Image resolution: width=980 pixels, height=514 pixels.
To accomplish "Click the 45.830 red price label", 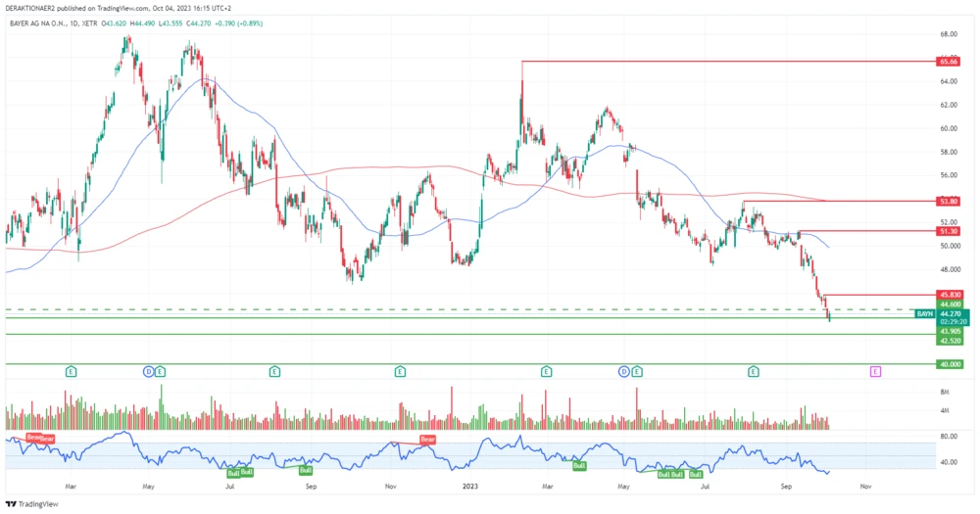I will (x=950, y=295).
